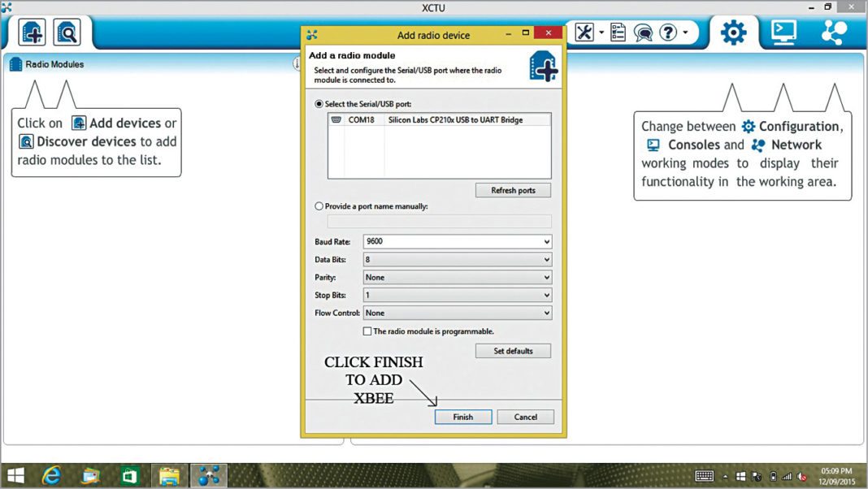This screenshot has height=489, width=868.
Task: Expand the Flow Control combo box
Action: coord(457,313)
